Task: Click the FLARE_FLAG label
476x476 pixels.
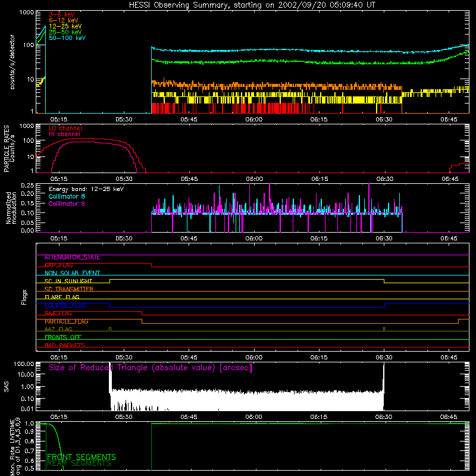Action: click(62, 297)
